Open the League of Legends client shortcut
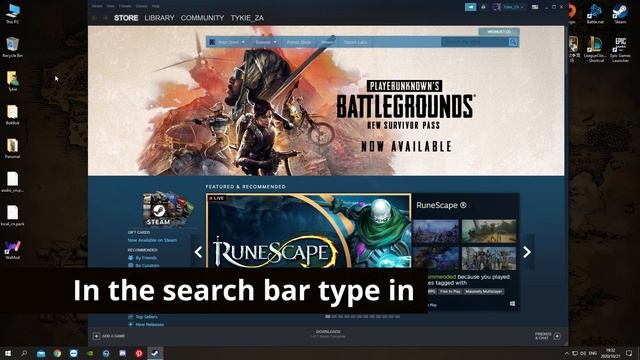 click(595, 49)
